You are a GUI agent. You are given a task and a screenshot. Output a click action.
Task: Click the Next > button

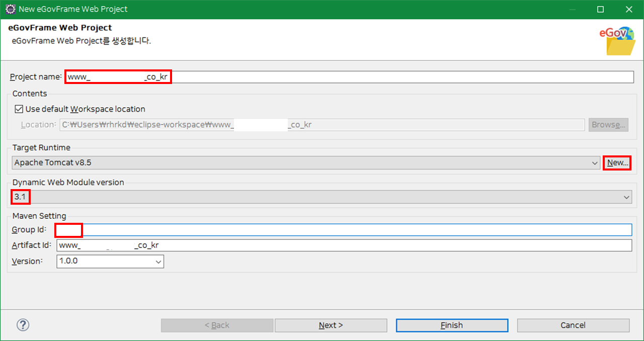(x=331, y=325)
